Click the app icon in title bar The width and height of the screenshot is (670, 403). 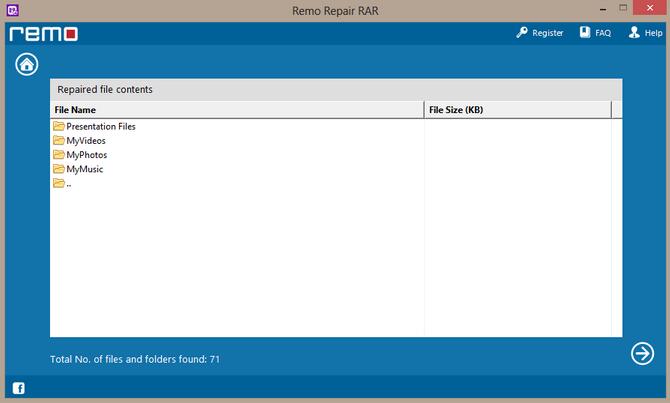(13, 10)
